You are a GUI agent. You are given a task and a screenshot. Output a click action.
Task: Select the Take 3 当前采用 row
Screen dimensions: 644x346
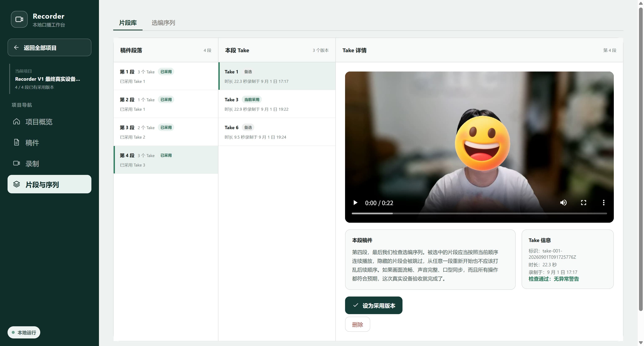(277, 104)
